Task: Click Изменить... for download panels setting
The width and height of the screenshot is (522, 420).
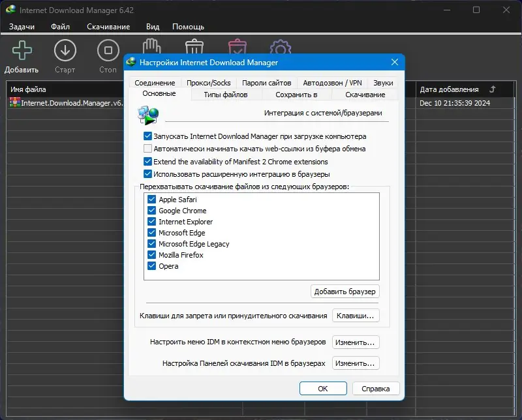Action: point(356,363)
